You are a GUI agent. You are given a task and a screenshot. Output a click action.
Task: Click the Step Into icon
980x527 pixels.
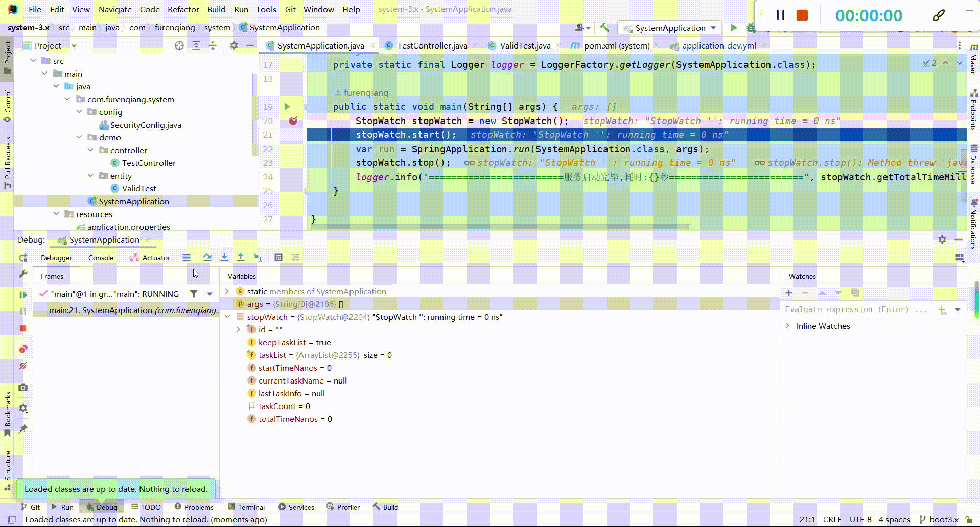224,257
